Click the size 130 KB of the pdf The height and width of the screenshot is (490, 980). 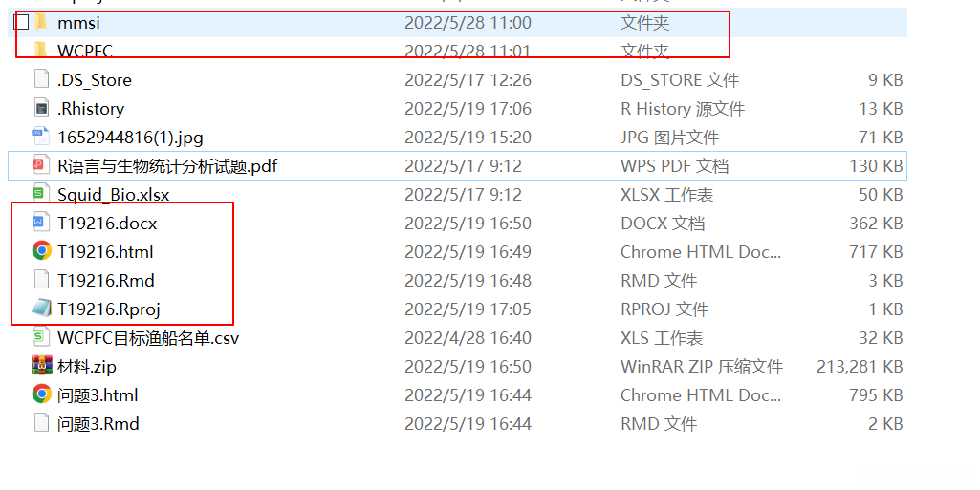[876, 166]
